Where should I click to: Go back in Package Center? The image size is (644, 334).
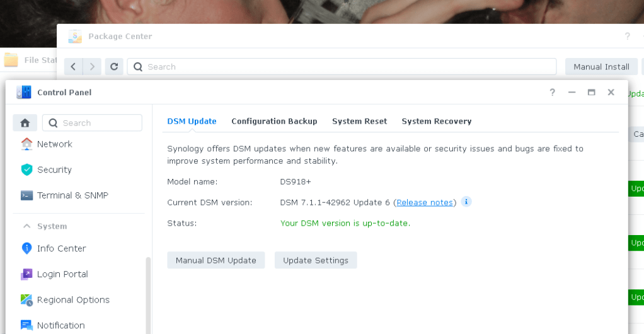(x=74, y=67)
